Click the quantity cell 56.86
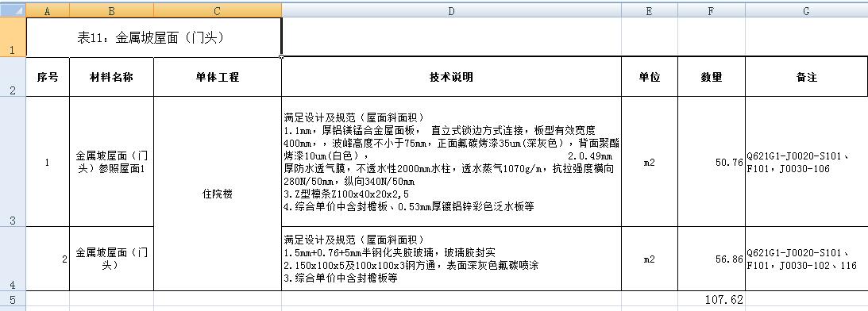The width and height of the screenshot is (868, 311). click(712, 259)
